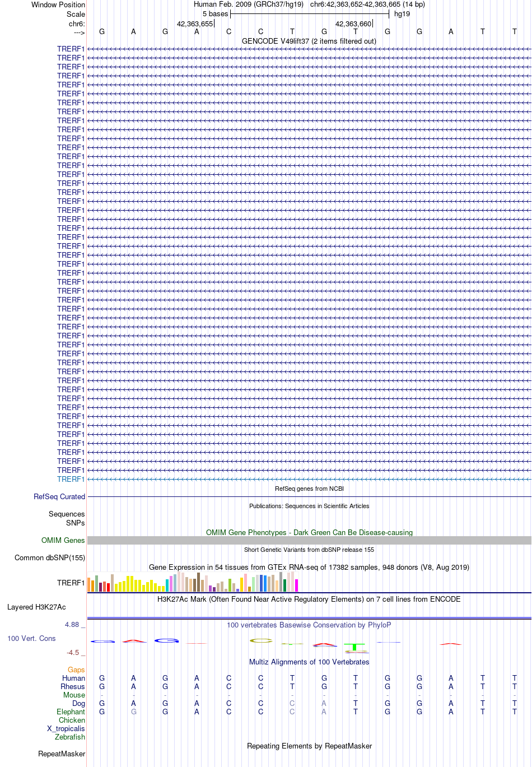Click the Human species label
Viewport: 532px width, 767px height.
73,678
